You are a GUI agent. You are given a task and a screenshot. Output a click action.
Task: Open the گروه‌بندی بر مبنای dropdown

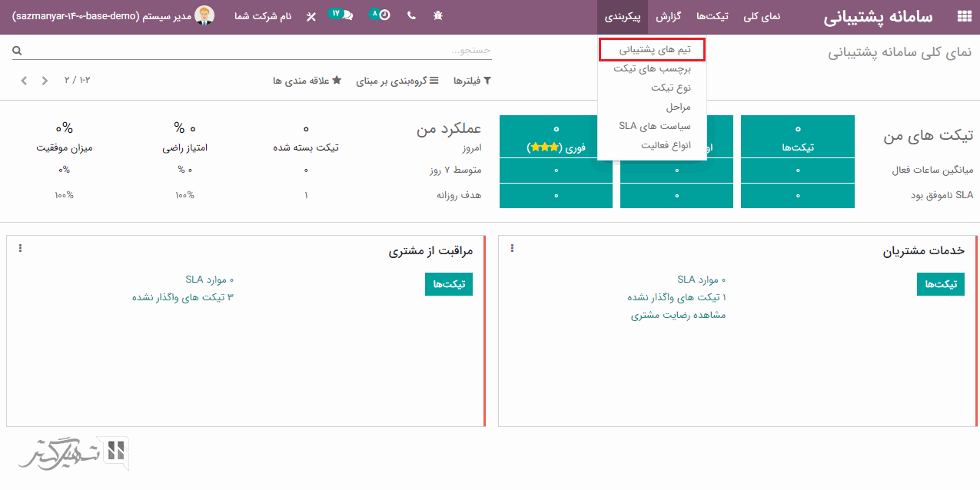click(397, 81)
